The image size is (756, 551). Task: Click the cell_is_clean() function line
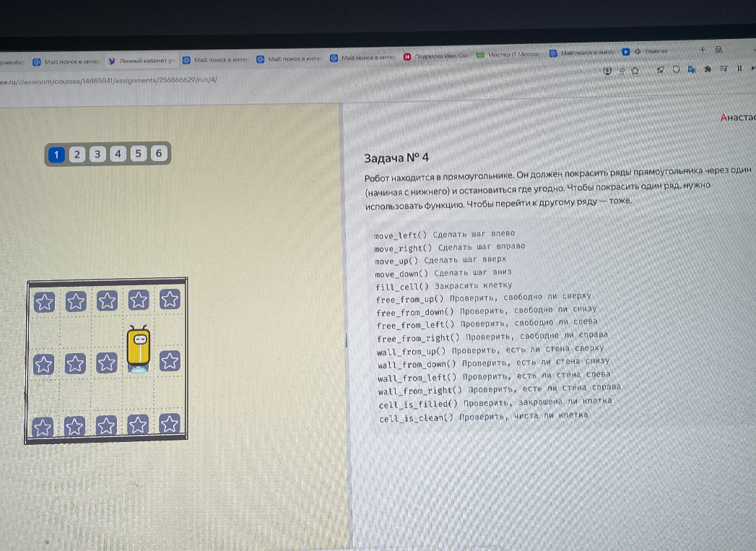coord(484,417)
